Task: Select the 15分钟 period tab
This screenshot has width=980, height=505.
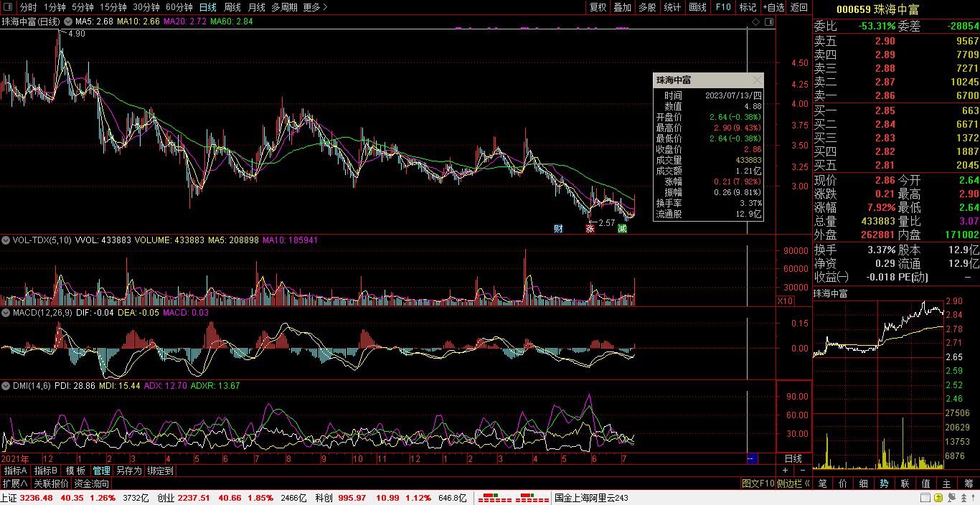Action: point(113,7)
